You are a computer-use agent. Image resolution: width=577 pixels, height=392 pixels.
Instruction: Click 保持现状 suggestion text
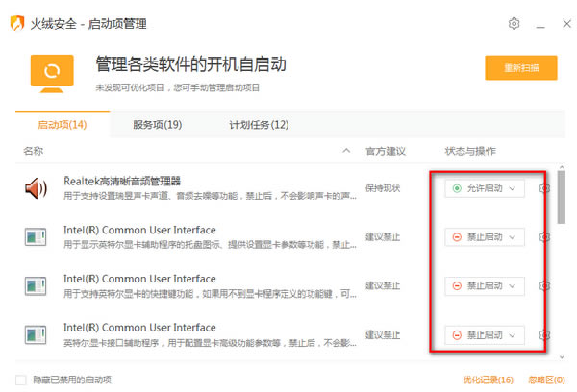(383, 188)
